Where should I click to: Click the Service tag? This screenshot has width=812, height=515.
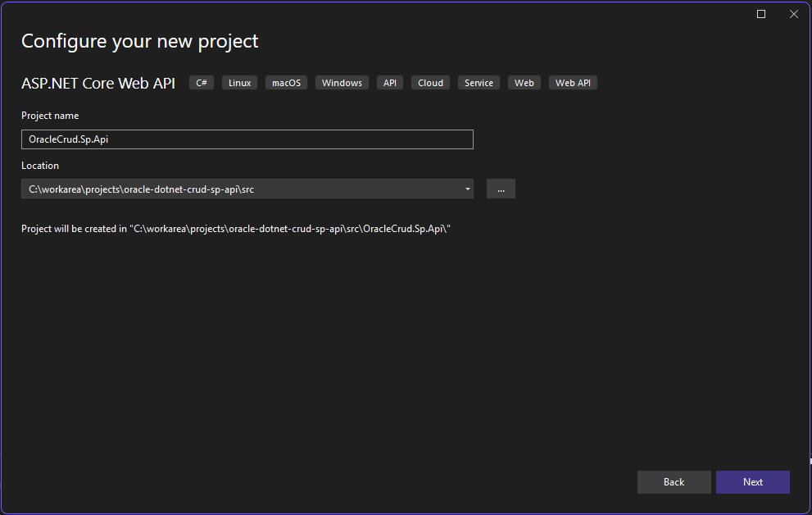[479, 83]
